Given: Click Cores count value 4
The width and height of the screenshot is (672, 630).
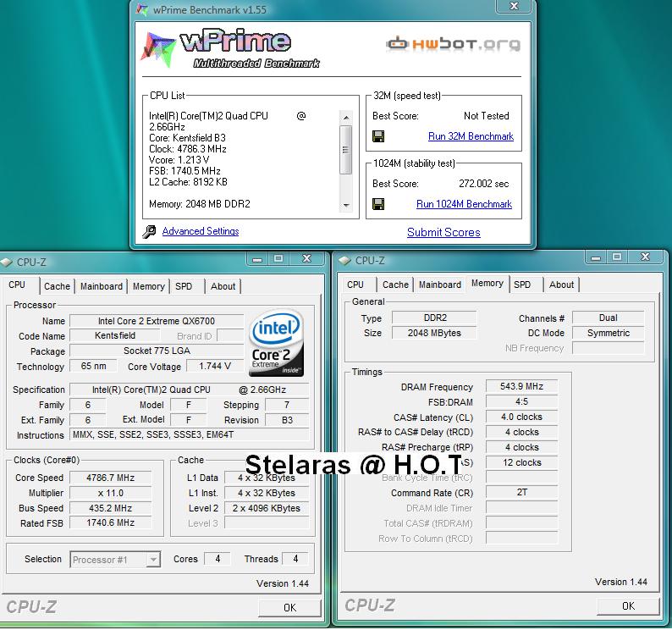Looking at the screenshot, I should pyautogui.click(x=218, y=559).
